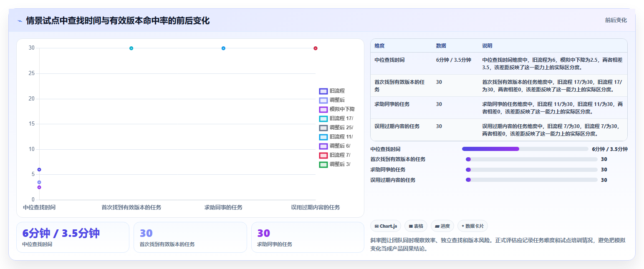Open the 求助同事的任务 stat card

[x=308, y=237]
